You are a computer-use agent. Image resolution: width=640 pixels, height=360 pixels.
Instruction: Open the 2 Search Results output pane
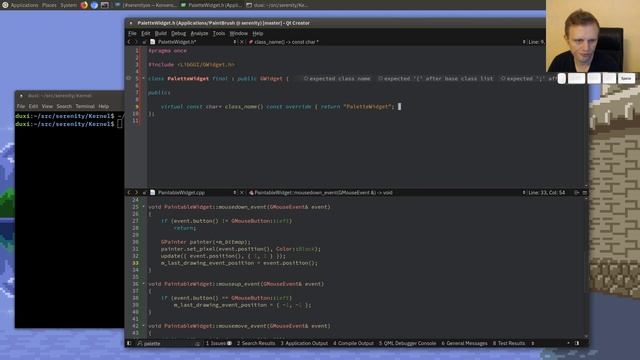click(256, 343)
